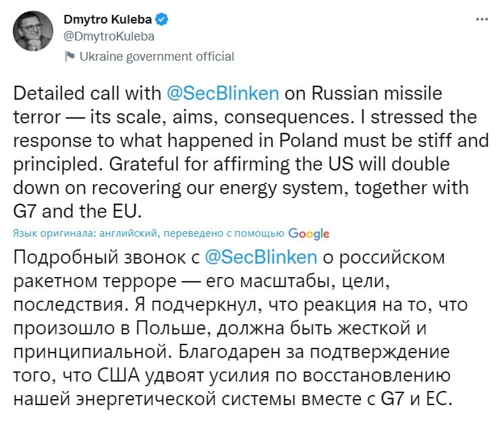Open the 'Ukraine government official' label
The width and height of the screenshot is (504, 422).
click(157, 57)
